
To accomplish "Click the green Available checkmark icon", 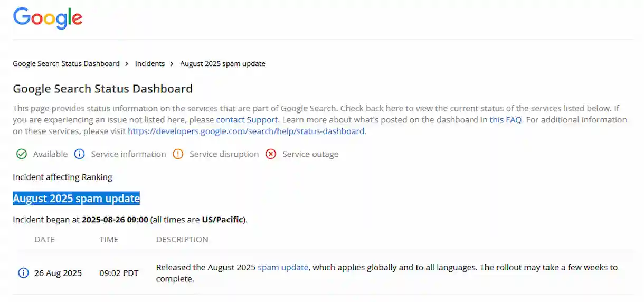I will click(22, 154).
